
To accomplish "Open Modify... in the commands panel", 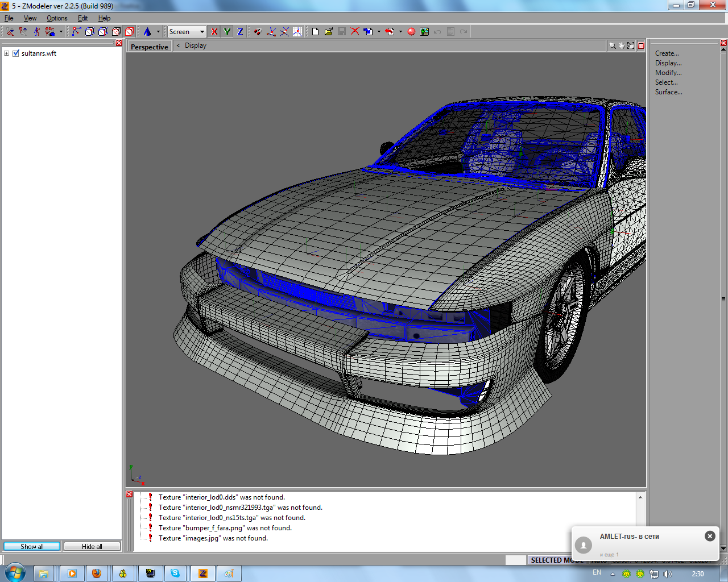I will tap(668, 73).
